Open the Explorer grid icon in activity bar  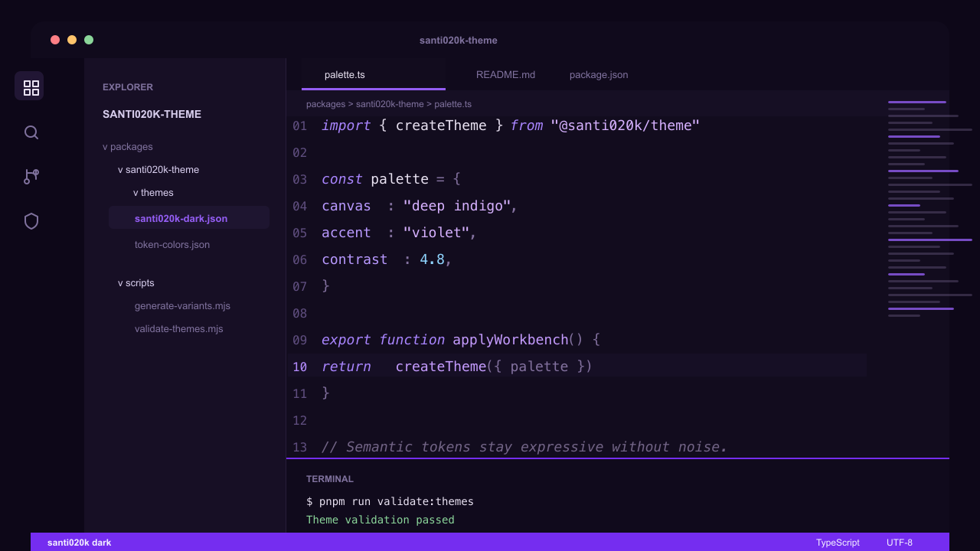tap(29, 86)
